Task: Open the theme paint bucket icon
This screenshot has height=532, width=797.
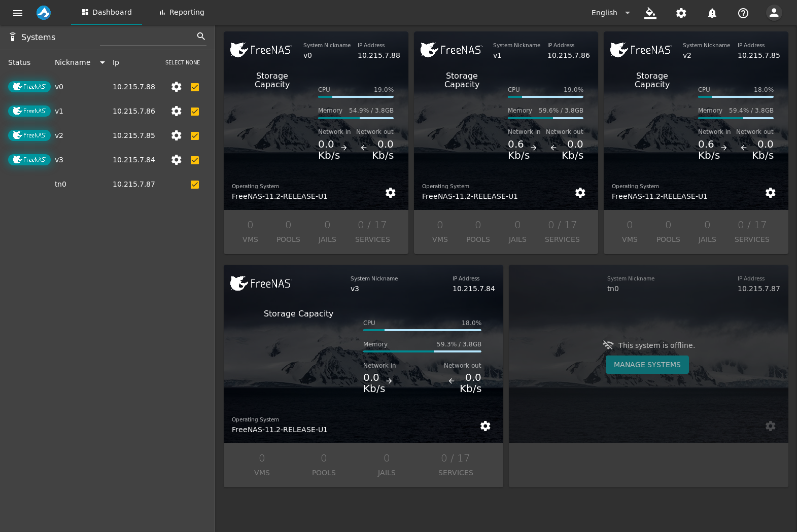Action: (650, 13)
